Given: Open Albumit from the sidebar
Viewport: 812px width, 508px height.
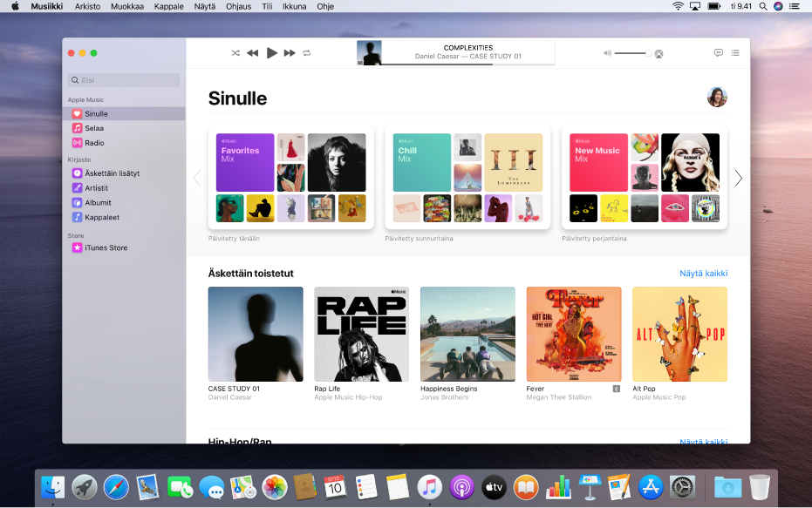Looking at the screenshot, I should 98,202.
